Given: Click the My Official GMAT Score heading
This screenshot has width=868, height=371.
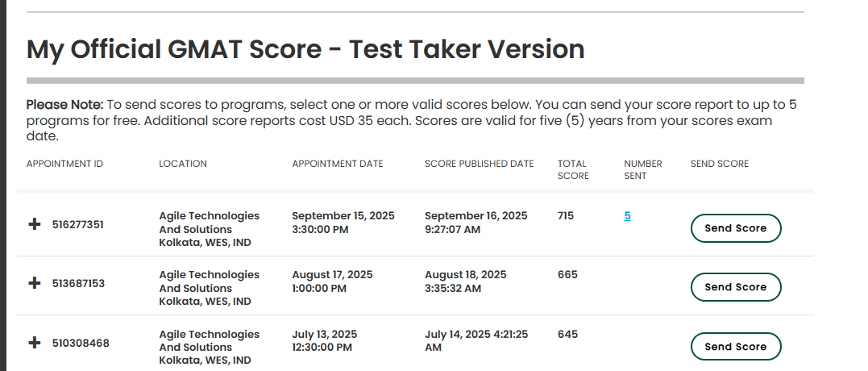Looking at the screenshot, I should point(305,50).
